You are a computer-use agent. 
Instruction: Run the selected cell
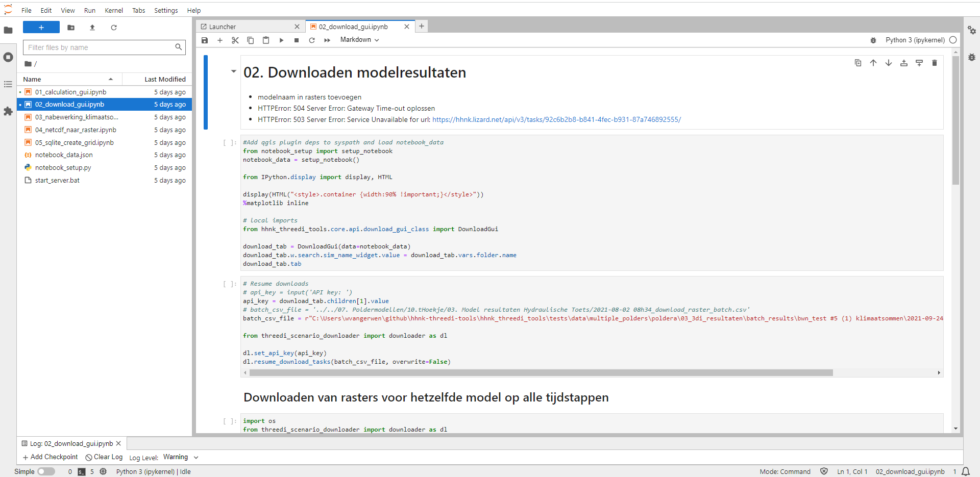pos(281,40)
